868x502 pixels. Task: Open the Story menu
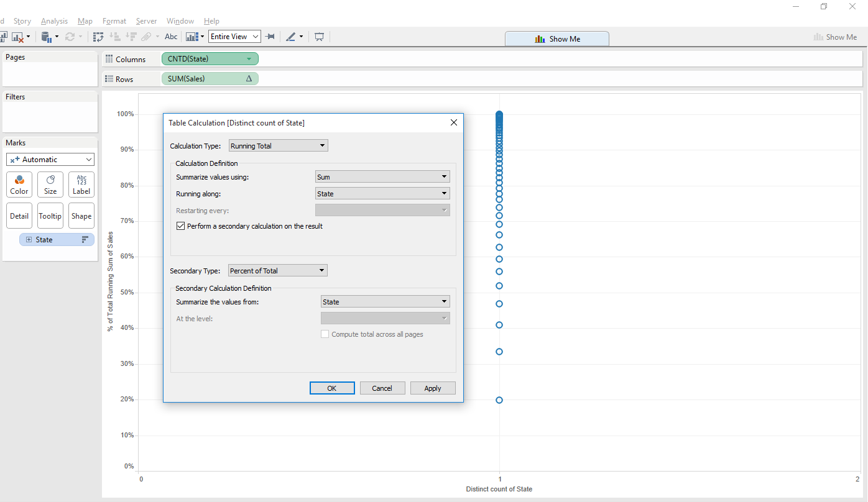click(22, 21)
